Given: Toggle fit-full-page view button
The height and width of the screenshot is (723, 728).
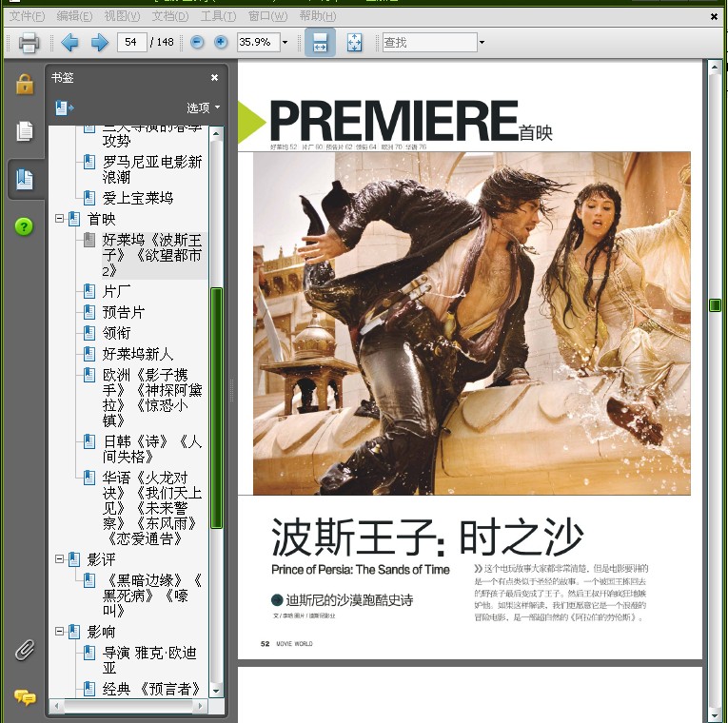Looking at the screenshot, I should coord(354,42).
